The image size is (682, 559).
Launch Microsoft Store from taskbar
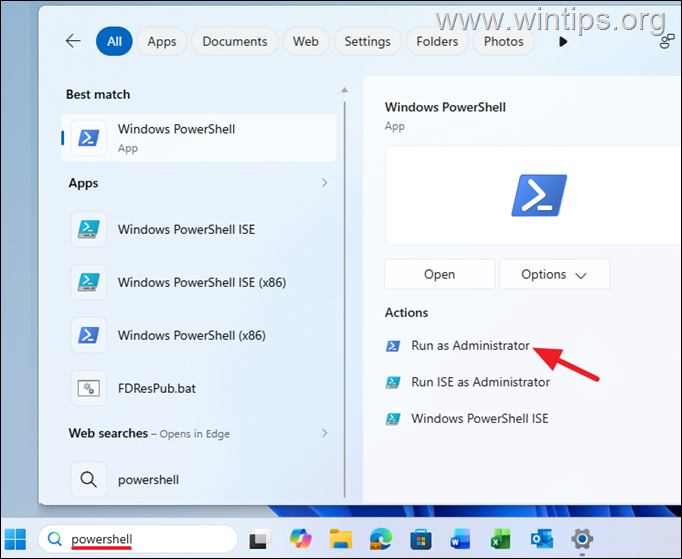click(x=421, y=539)
